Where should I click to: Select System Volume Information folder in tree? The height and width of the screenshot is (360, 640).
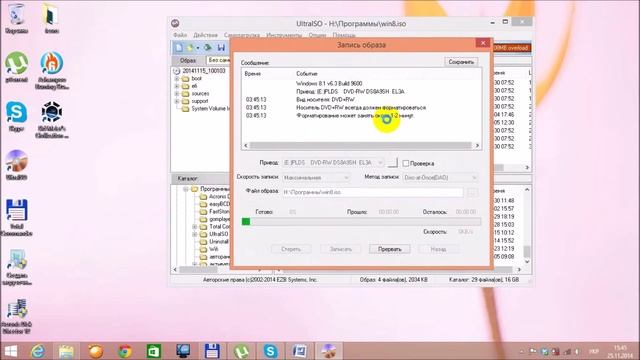pyautogui.click(x=206, y=109)
